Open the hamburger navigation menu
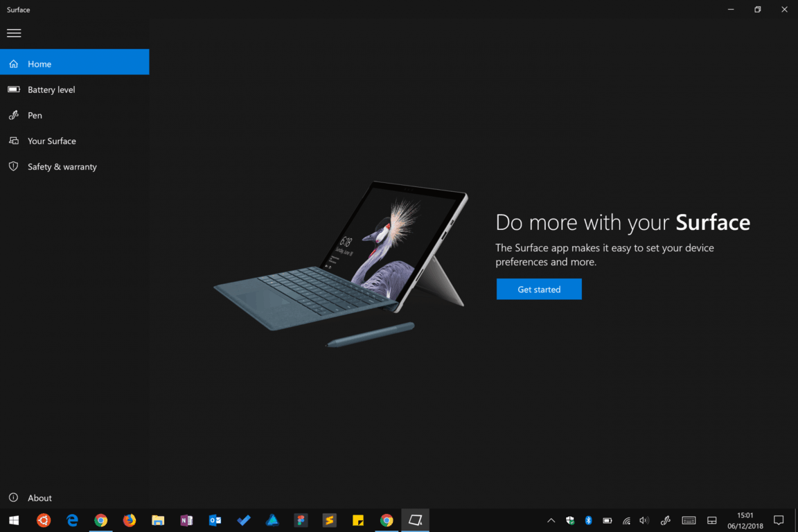The height and width of the screenshot is (532, 798). (14, 33)
